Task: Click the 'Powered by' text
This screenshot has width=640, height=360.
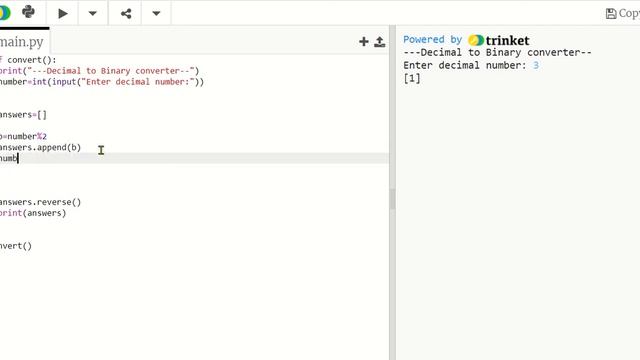Action: tap(432, 40)
